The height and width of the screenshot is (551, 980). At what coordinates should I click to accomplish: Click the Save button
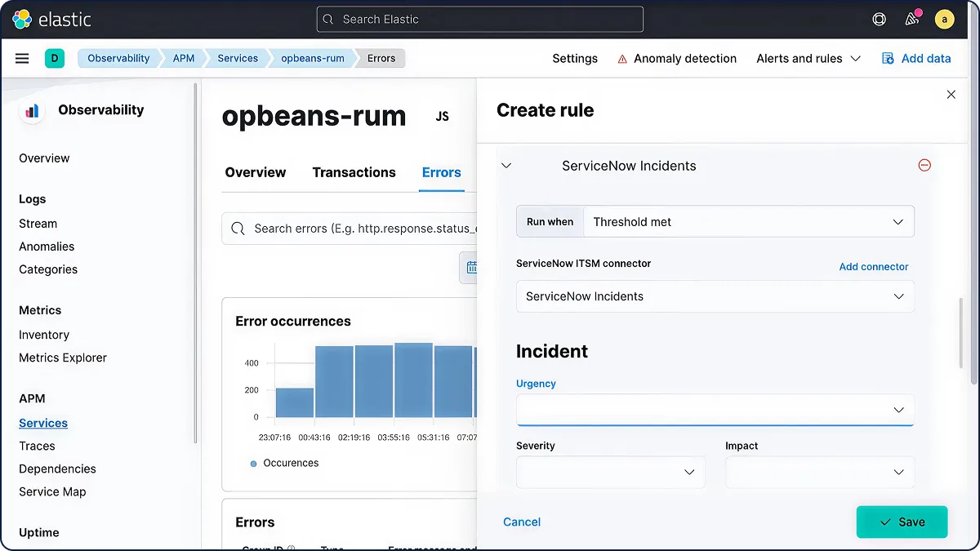tap(902, 522)
